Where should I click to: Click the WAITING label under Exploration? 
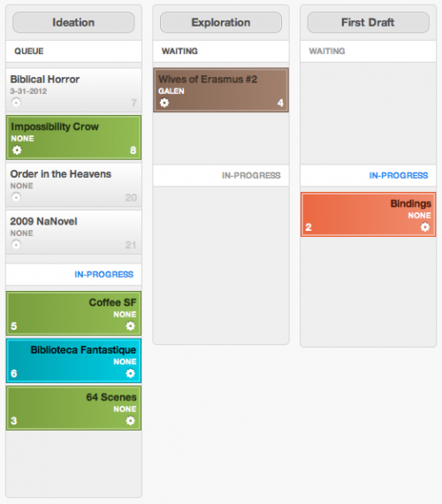179,51
